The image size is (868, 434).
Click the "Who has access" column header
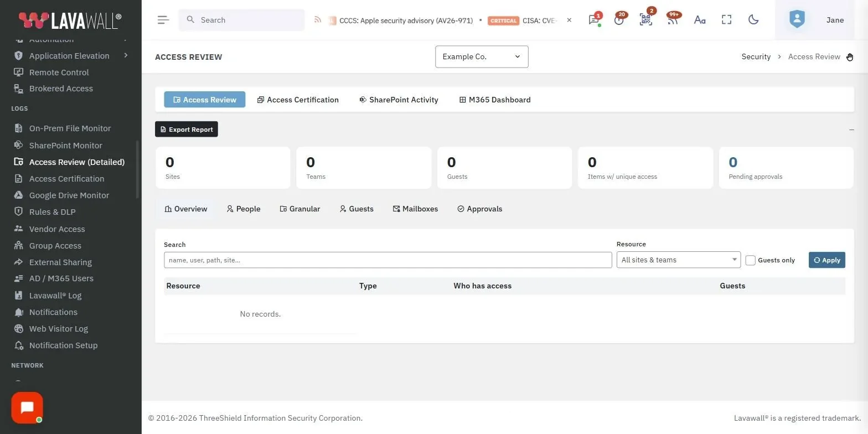(482, 286)
